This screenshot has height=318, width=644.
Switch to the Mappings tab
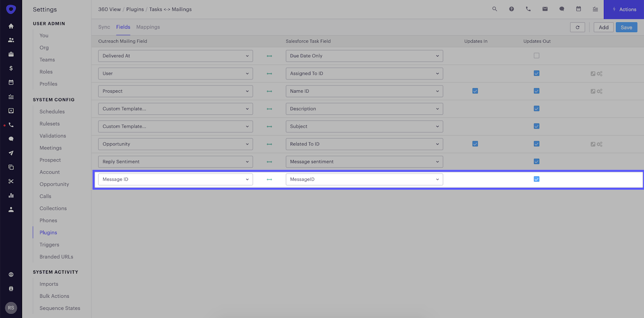pos(148,27)
